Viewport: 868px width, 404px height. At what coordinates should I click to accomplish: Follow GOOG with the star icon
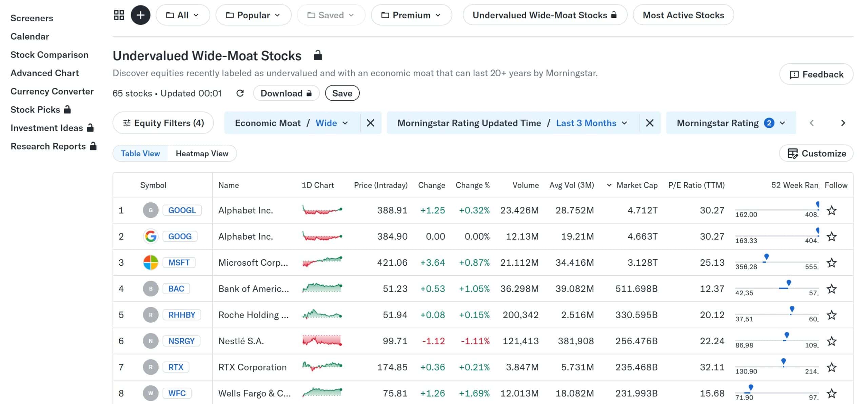(x=831, y=237)
